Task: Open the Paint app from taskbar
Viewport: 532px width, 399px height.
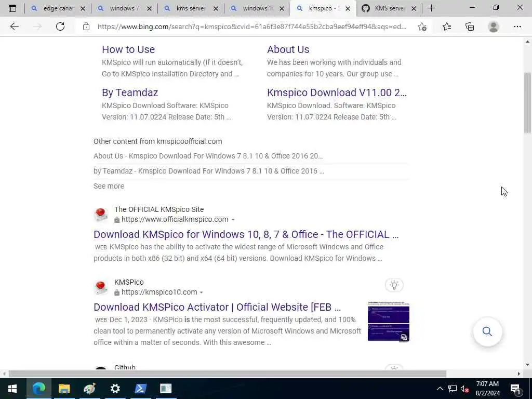Action: 89,389
